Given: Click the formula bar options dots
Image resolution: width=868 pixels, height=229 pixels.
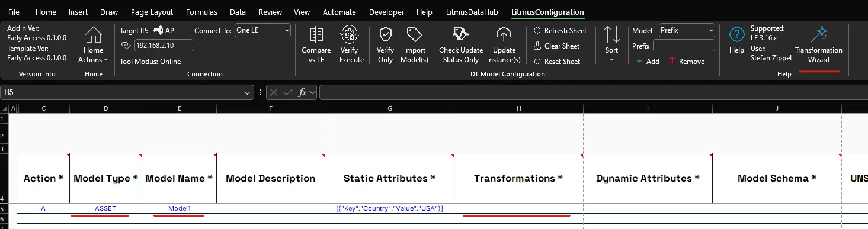Looking at the screenshot, I should coord(261,92).
